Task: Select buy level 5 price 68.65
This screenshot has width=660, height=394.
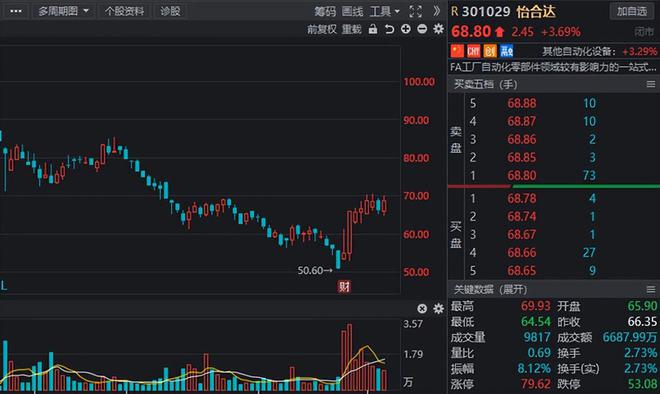Action: coord(522,271)
